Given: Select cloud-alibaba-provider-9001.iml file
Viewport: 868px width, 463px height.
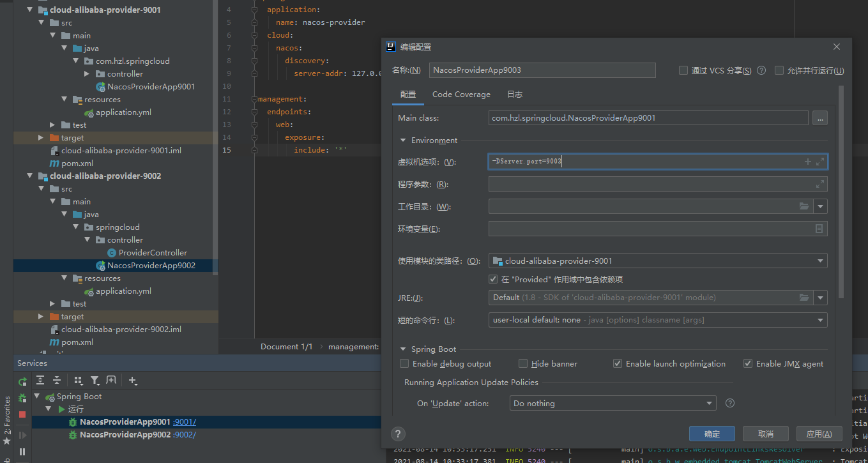Looking at the screenshot, I should pos(121,151).
